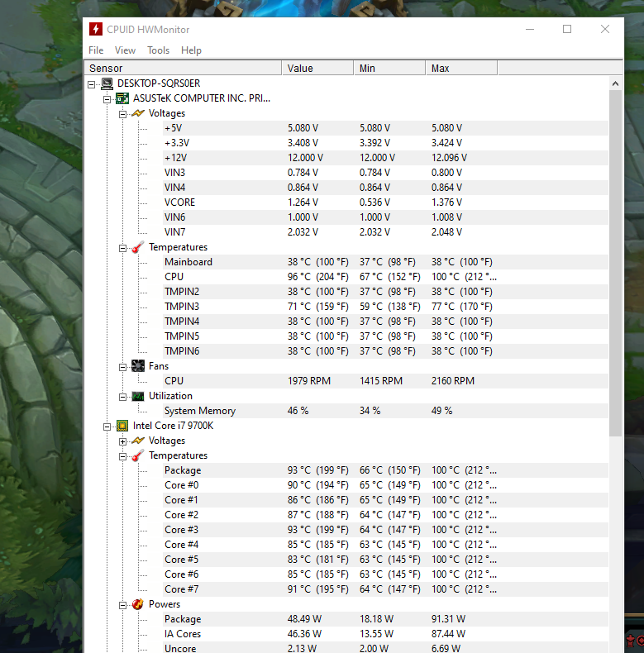Screen dimensions: 644x653
Task: Click the Sensor column header
Action: [183, 69]
